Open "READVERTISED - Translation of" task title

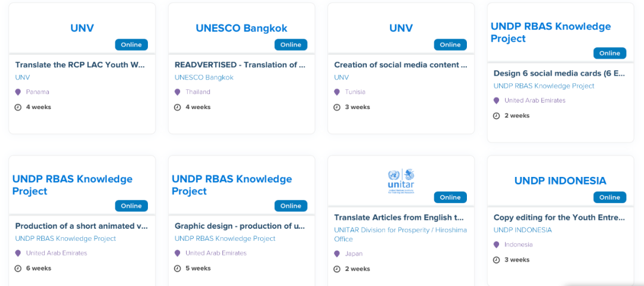[240, 64]
